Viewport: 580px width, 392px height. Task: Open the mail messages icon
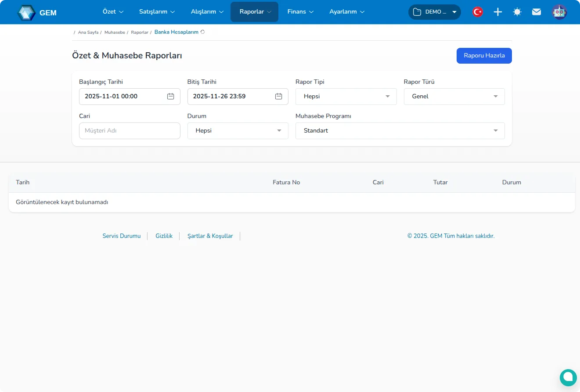tap(537, 12)
